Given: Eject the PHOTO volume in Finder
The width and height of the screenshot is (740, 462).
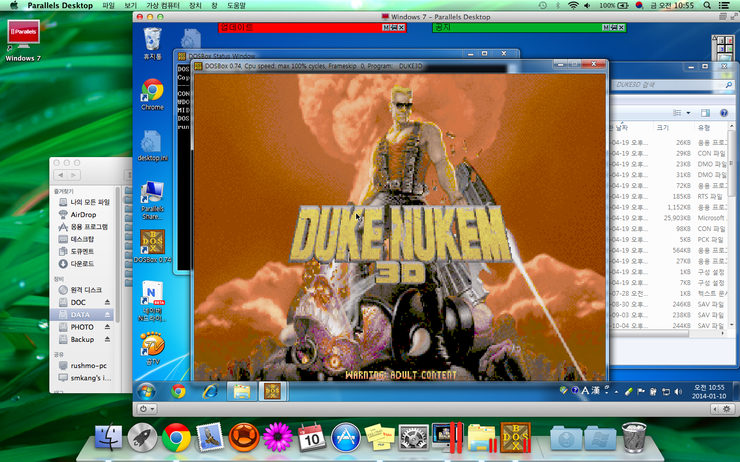Looking at the screenshot, I should click(107, 327).
